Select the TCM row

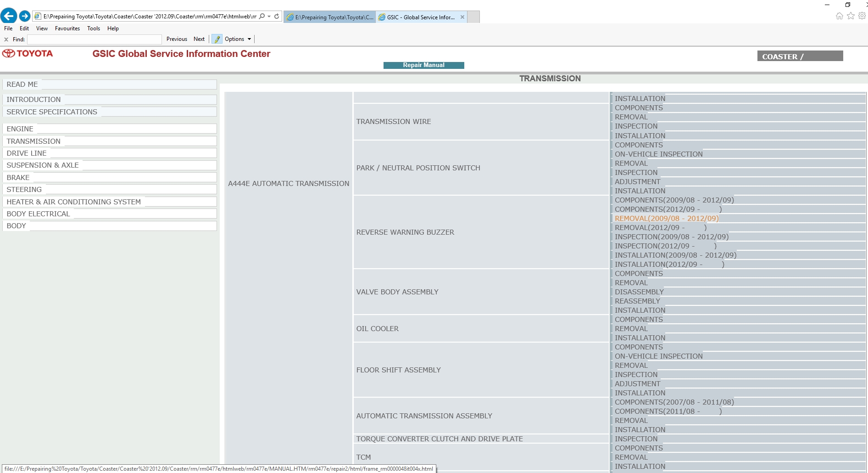pyautogui.click(x=481, y=457)
